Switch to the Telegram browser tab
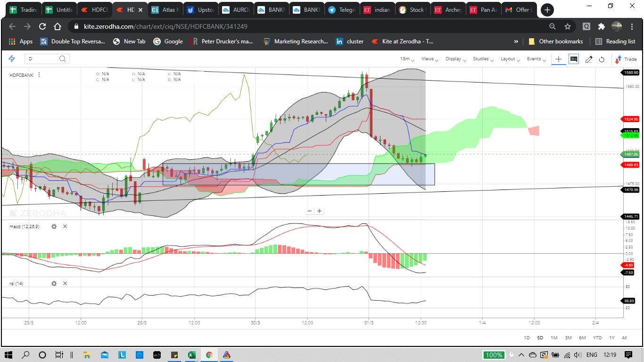 (342, 9)
